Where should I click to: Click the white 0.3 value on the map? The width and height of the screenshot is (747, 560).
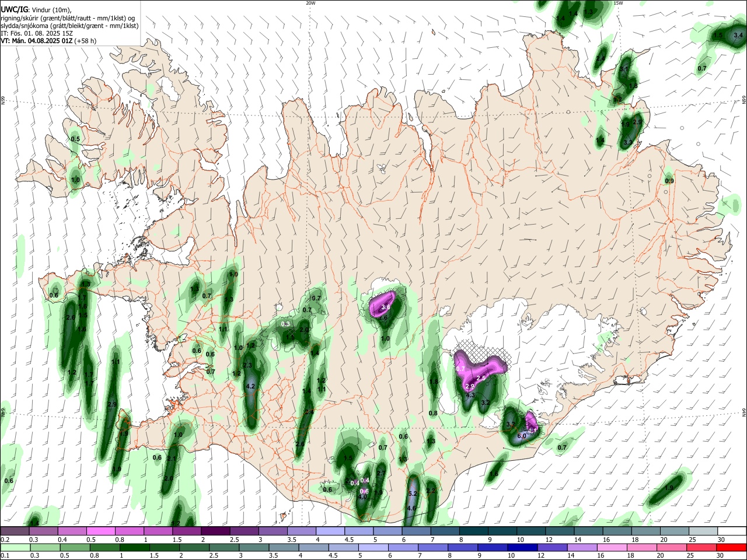[285, 324]
